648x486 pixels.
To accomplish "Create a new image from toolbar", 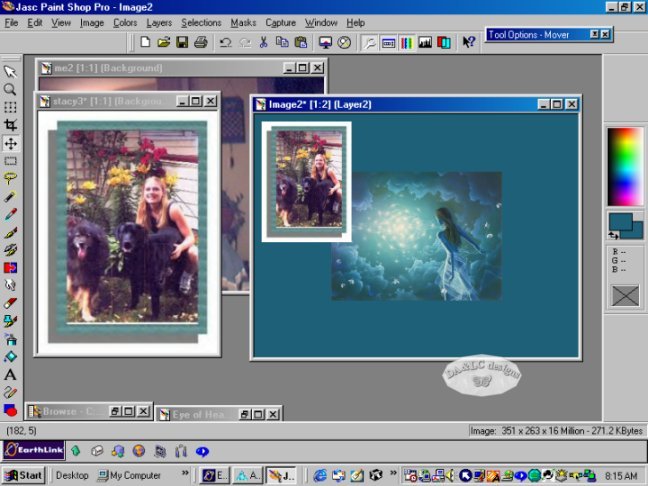I will (x=145, y=42).
